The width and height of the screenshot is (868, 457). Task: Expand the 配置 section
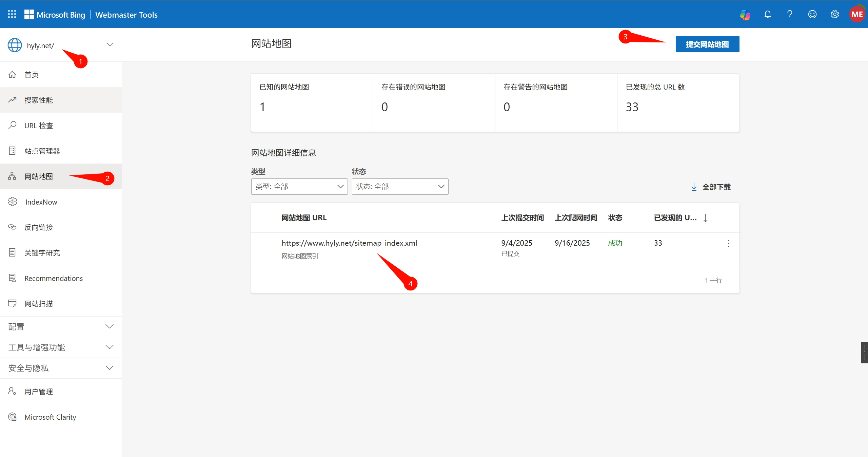point(61,327)
